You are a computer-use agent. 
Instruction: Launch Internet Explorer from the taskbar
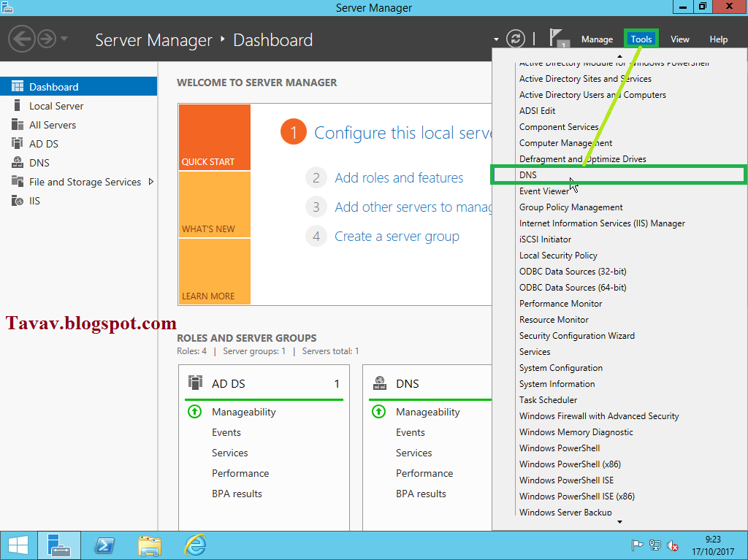point(195,545)
